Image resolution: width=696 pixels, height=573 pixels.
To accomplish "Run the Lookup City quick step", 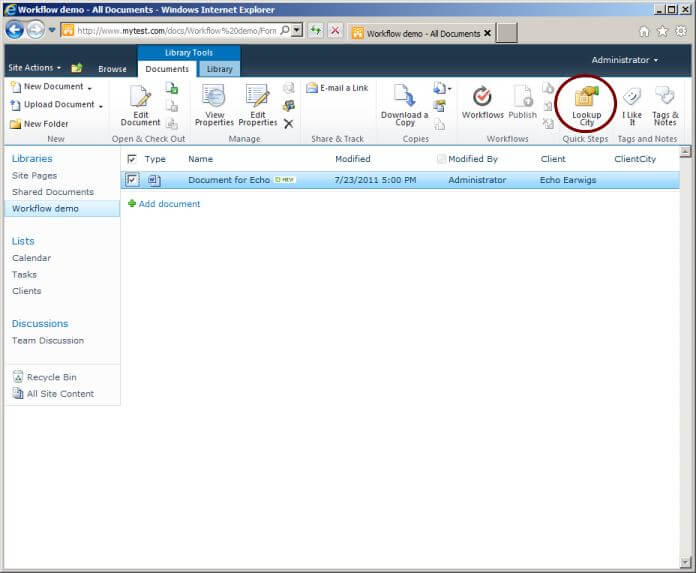I will tap(586, 106).
